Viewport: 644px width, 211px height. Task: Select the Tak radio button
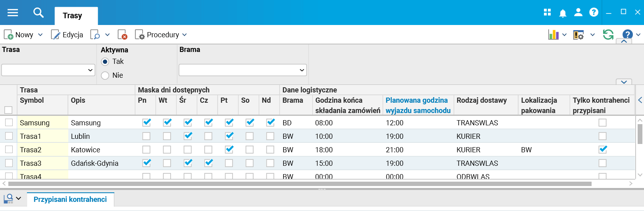105,61
